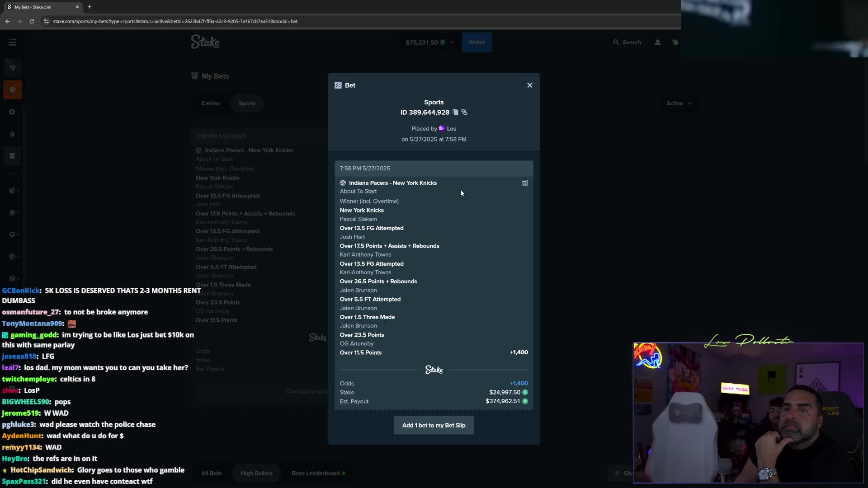Go forward in browser navigation

(19, 21)
